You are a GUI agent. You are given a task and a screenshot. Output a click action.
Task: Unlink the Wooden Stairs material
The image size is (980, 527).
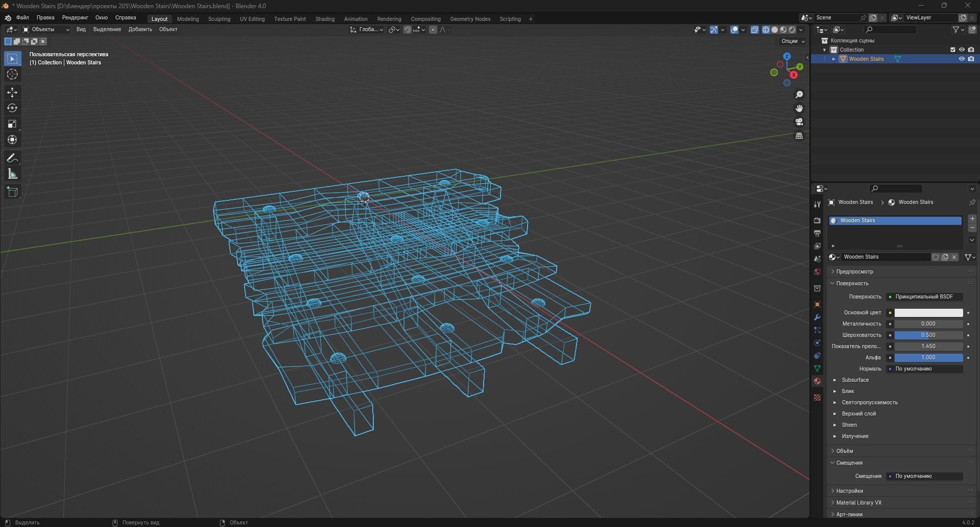[954, 257]
